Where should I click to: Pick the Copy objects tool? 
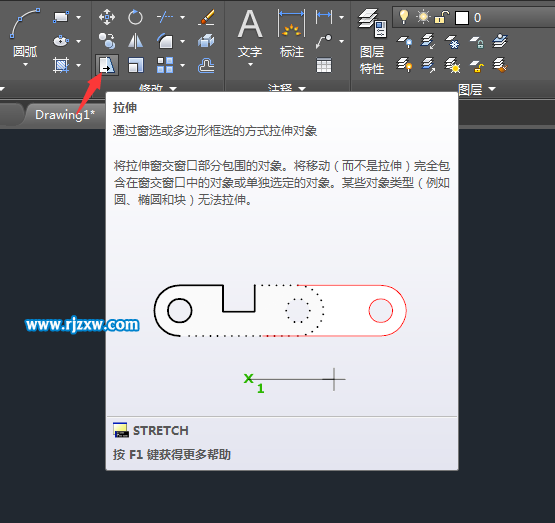[x=107, y=41]
